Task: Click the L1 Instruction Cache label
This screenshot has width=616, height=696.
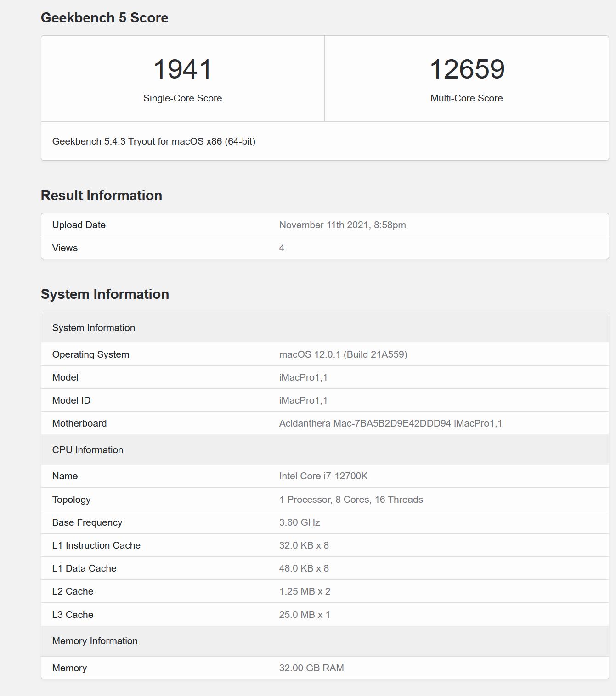Action: (96, 545)
